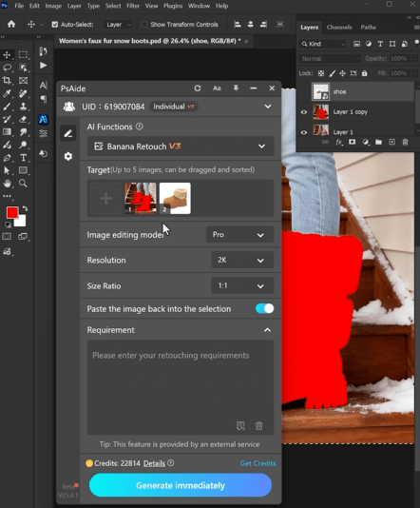Open the red foreground color swatch
The height and width of the screenshot is (508, 420).
coord(12,212)
